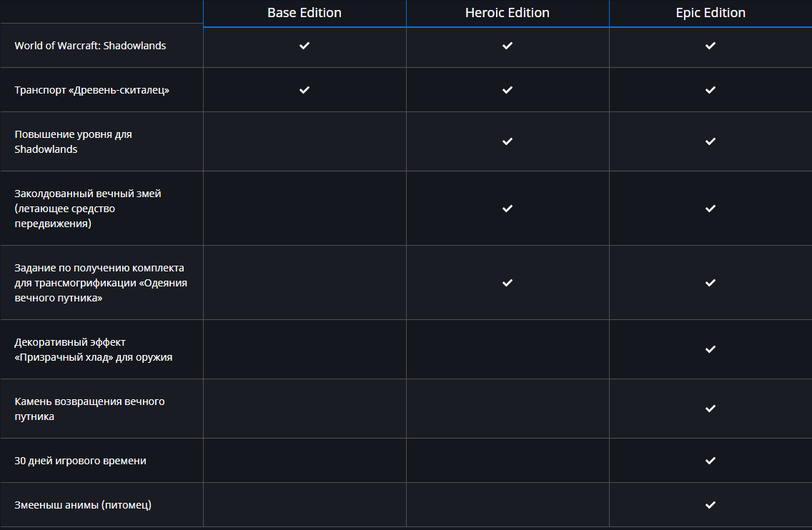
Task: Click the 30 дней игрового времени label
Action: pyautogui.click(x=80, y=461)
